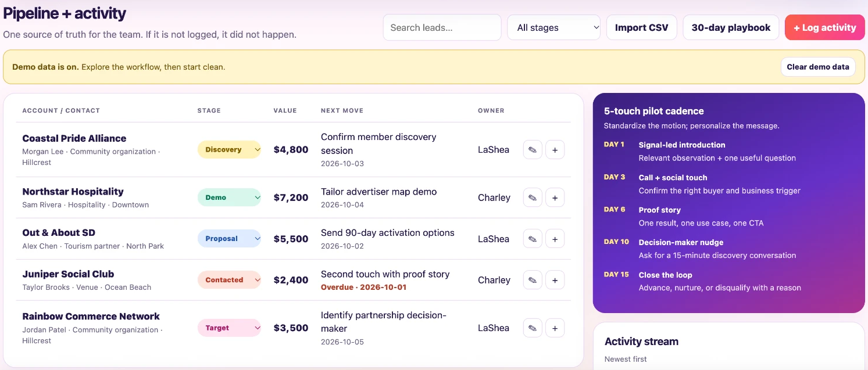This screenshot has width=868, height=370.
Task: Open the Discovery stage dropdown
Action: tap(230, 150)
